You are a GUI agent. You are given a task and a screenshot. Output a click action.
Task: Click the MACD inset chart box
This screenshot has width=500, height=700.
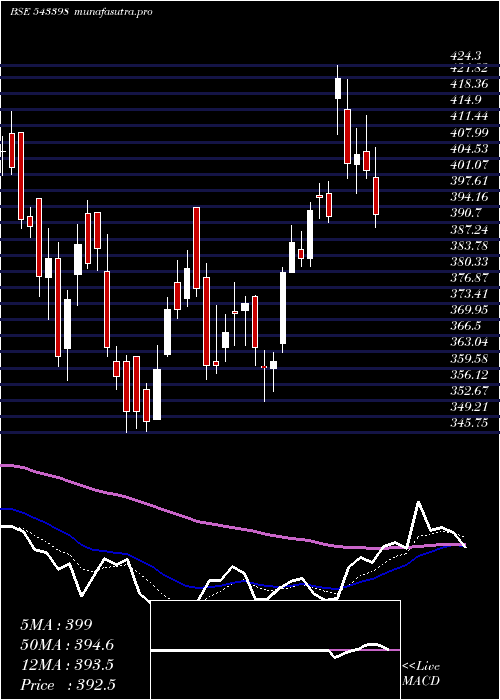pos(275,650)
